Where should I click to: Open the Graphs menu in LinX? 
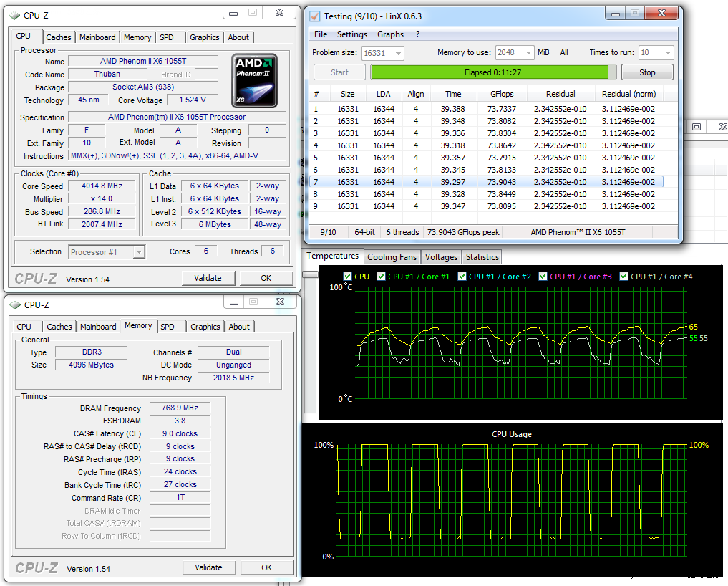[x=390, y=34]
